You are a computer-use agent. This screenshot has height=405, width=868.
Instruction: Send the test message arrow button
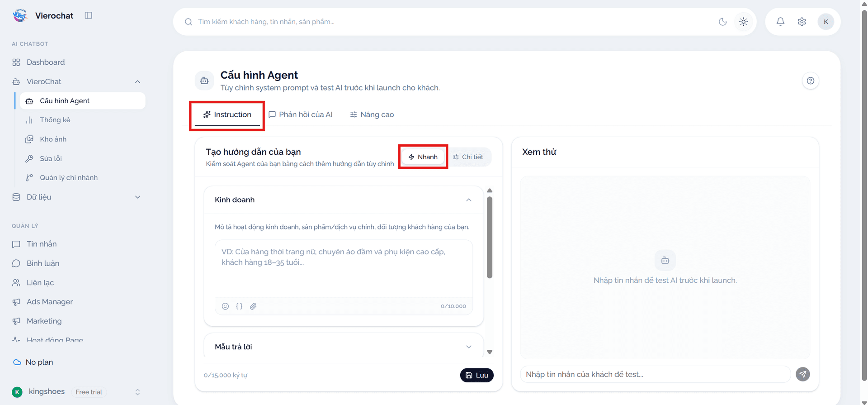click(802, 374)
